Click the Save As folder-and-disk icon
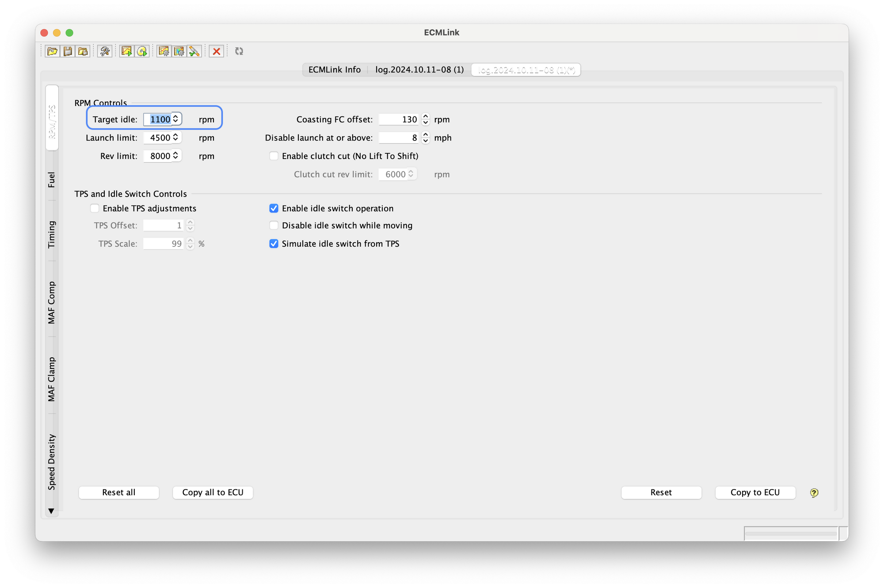The width and height of the screenshot is (884, 588). [83, 51]
